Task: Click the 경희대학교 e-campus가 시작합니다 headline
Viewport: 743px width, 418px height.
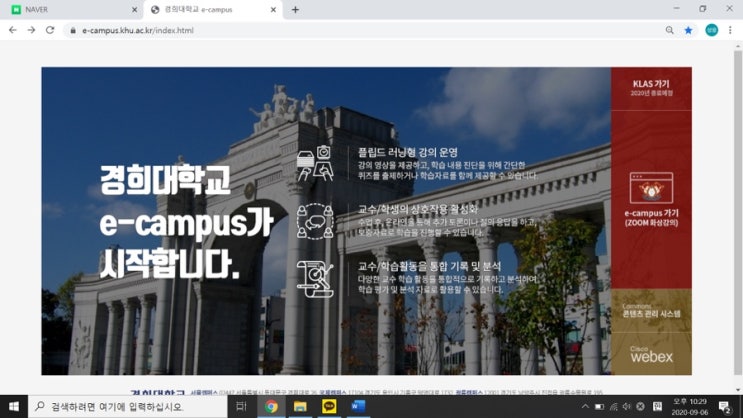Action: point(186,222)
